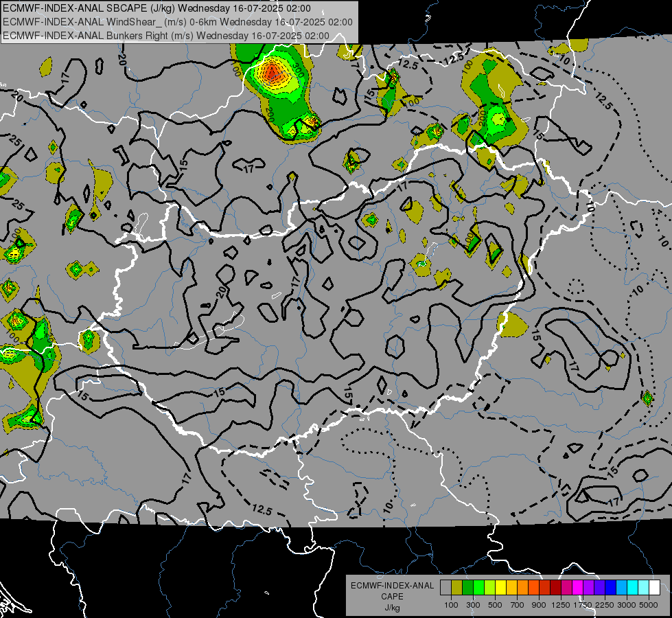
Task: Click the magenta legend swatch
Action: coord(578,588)
